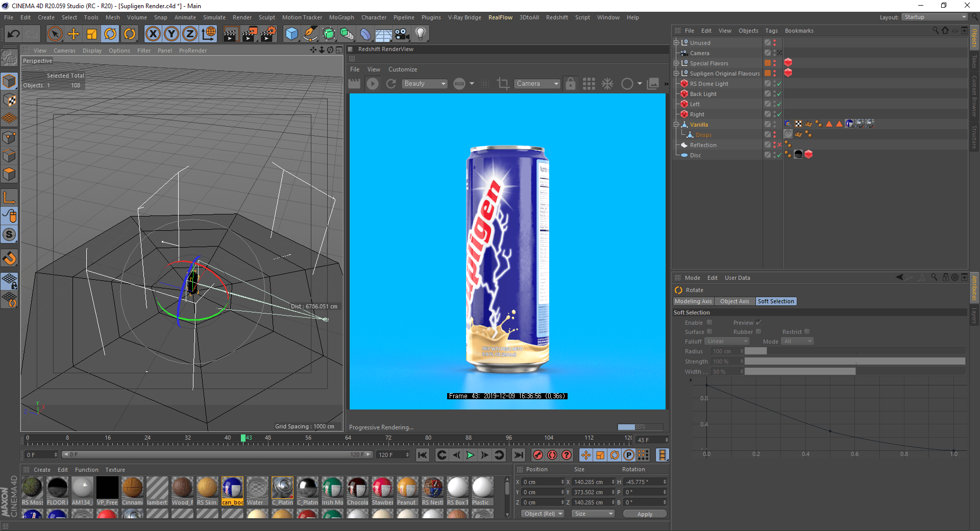Toggle Back Light enabled checkmark

779,94
